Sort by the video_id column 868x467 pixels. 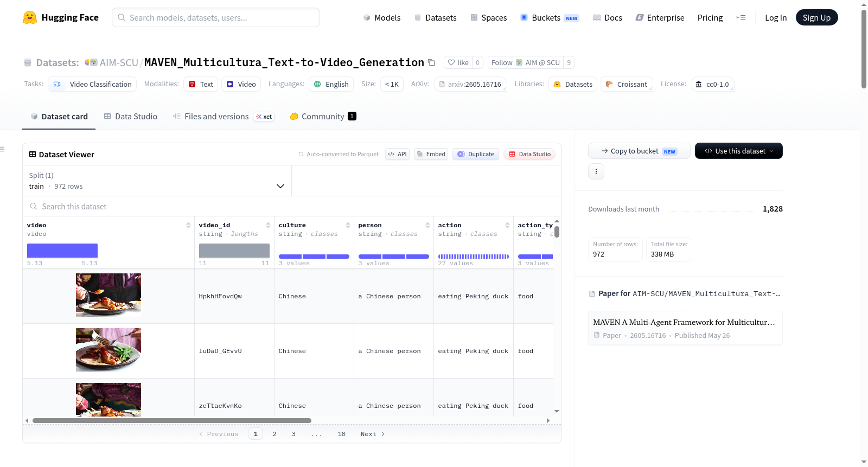click(268, 225)
